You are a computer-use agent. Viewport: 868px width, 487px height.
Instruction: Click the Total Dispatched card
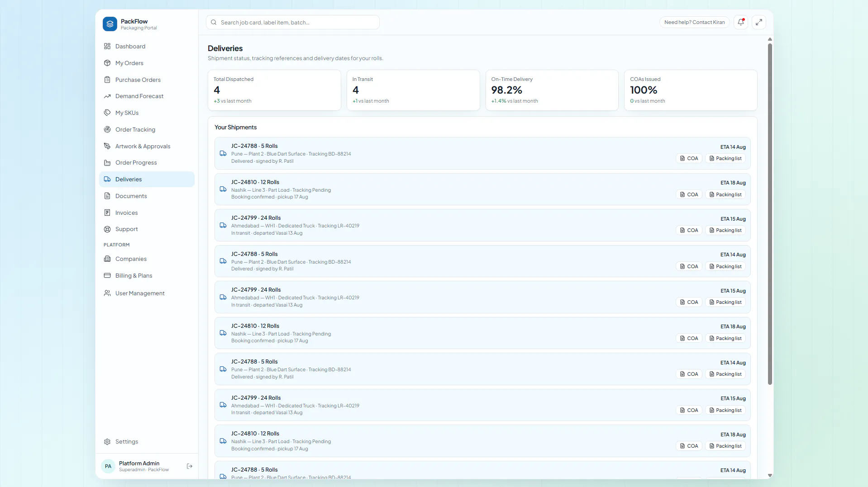coord(274,90)
